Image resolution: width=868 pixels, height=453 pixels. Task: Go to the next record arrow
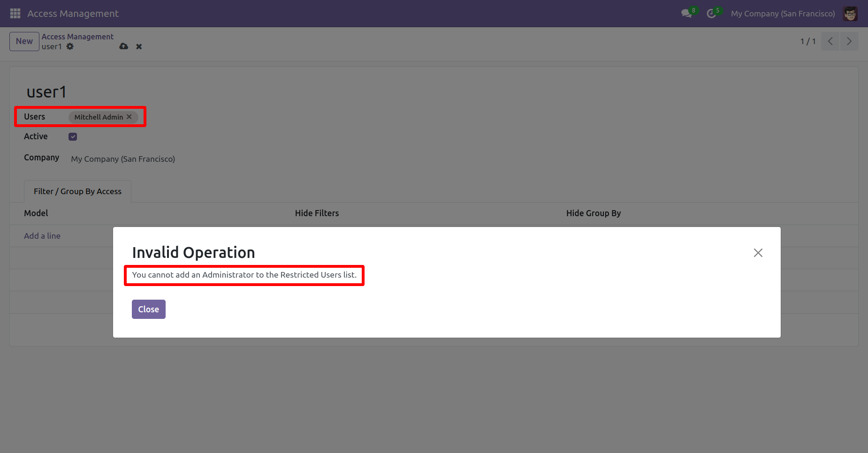point(849,41)
